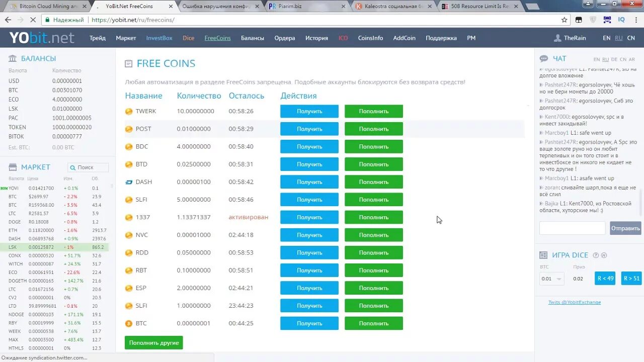
Task: Open the CoinsInfo menu item
Action: point(370,38)
